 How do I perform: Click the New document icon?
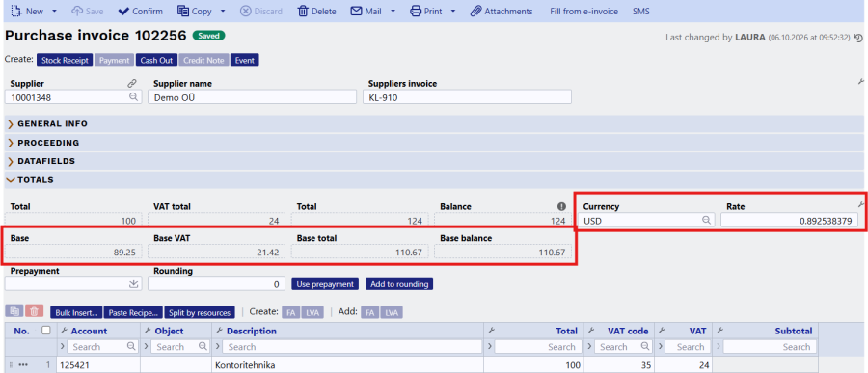(x=16, y=11)
